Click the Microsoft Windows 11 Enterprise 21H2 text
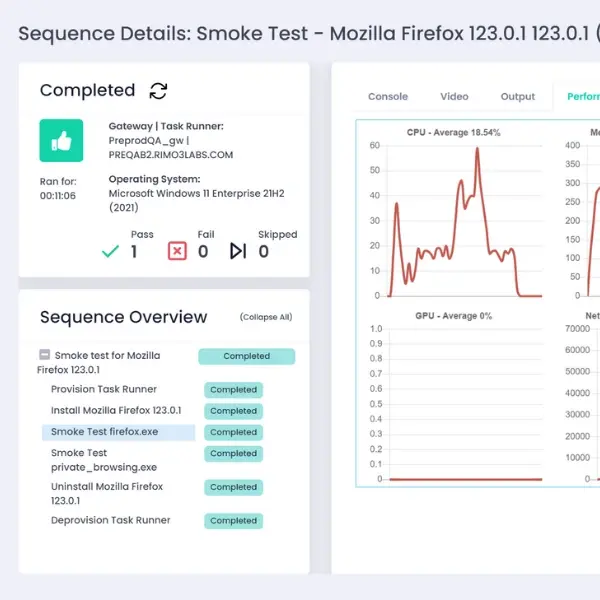Image resolution: width=600 pixels, height=600 pixels. [x=196, y=201]
